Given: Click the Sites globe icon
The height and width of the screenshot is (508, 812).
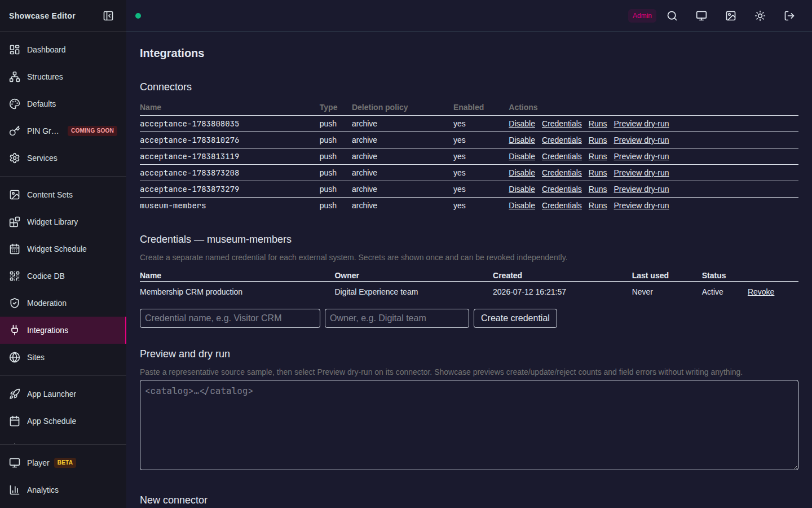Looking at the screenshot, I should pos(15,357).
